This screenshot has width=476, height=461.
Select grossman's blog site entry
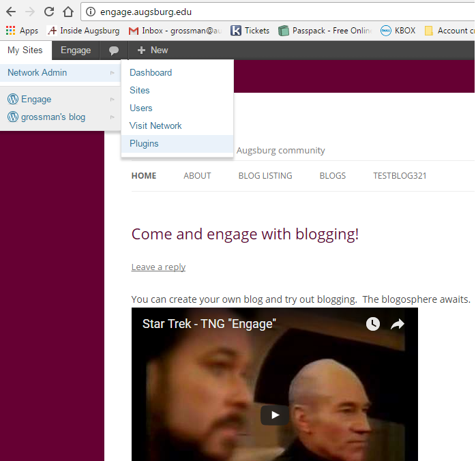[61, 117]
